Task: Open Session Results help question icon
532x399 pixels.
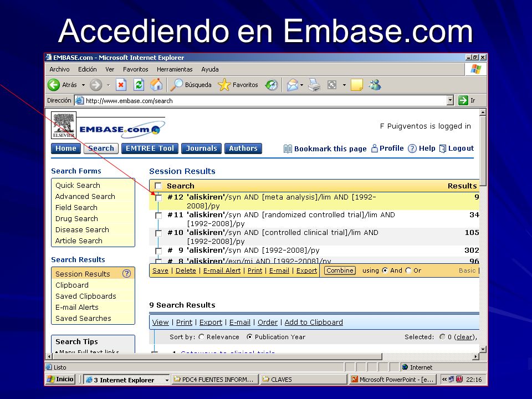Action: click(126, 273)
